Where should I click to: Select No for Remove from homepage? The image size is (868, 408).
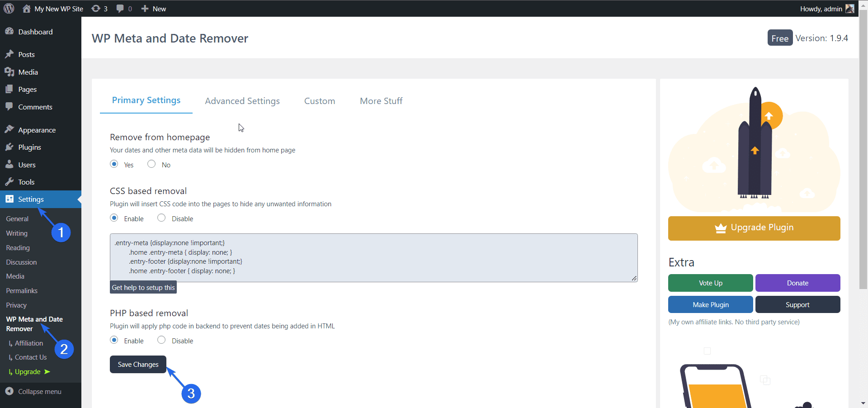tap(151, 164)
